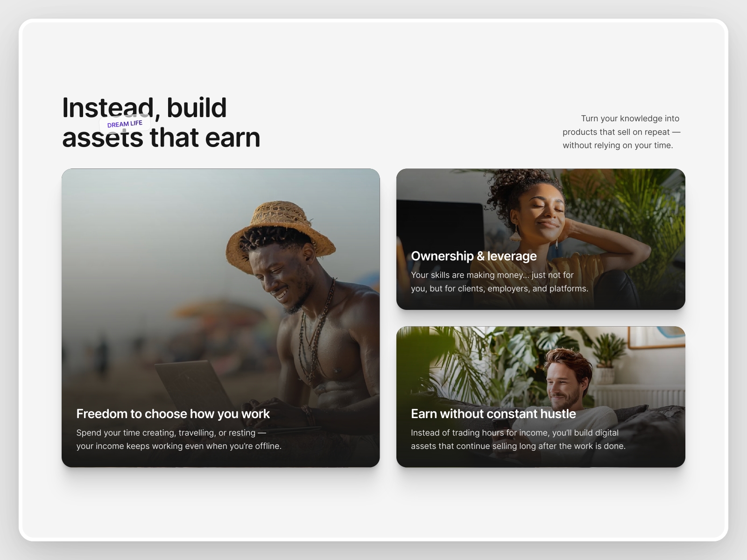Image resolution: width=747 pixels, height=560 pixels.
Task: Click the Ownership & leverage heading
Action: [473, 256]
